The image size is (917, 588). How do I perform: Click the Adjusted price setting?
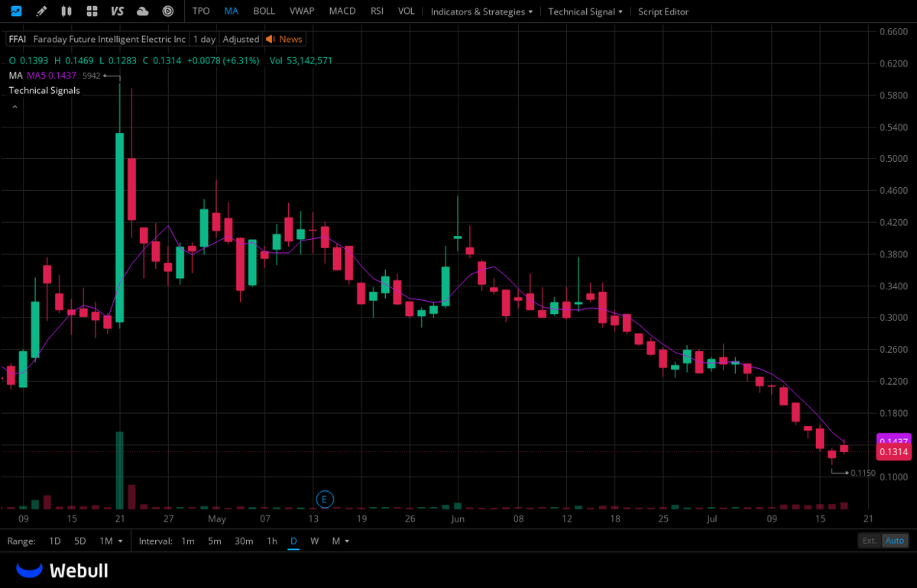coord(241,39)
